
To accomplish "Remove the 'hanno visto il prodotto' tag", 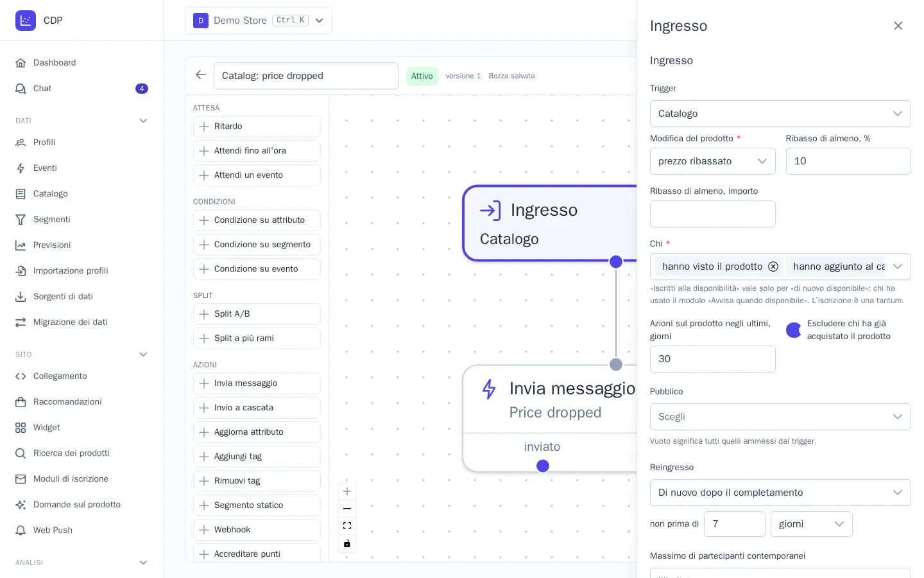I will point(773,267).
